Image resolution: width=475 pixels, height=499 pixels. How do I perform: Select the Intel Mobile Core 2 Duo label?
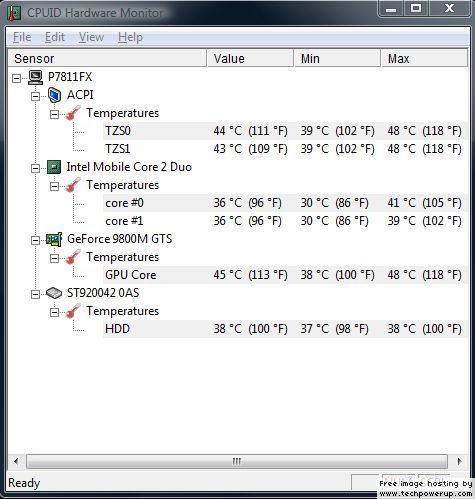(x=129, y=167)
